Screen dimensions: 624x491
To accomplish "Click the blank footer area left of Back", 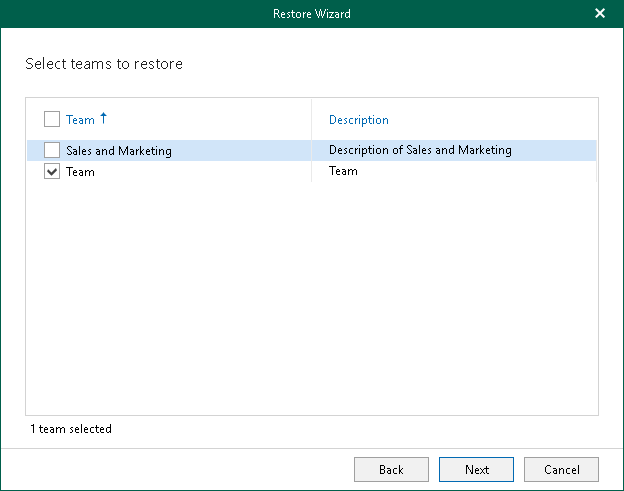I will tap(180, 469).
